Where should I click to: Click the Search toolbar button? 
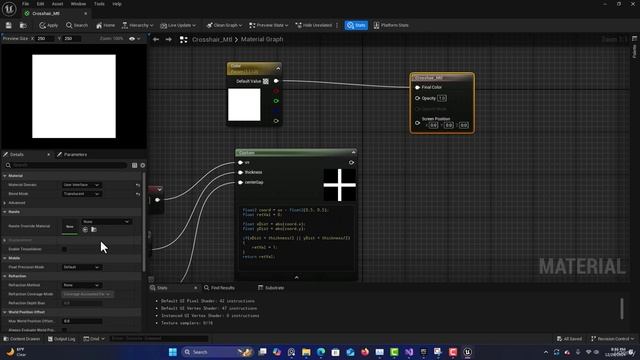pyautogui.click(x=77, y=25)
